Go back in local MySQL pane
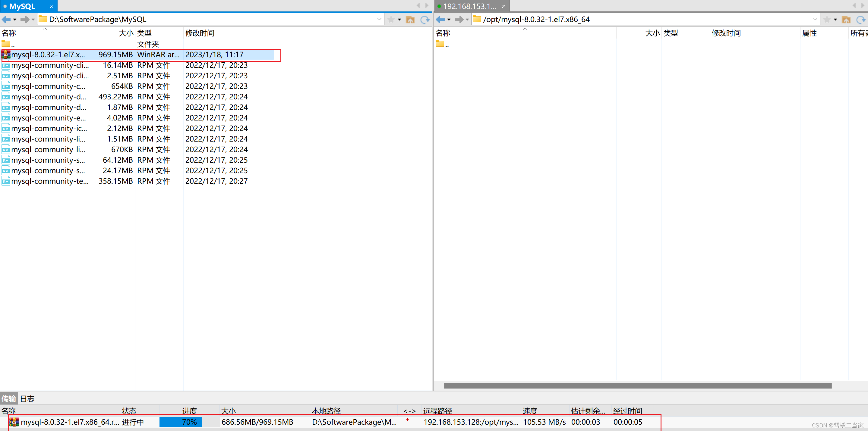The height and width of the screenshot is (431, 868). (6, 20)
